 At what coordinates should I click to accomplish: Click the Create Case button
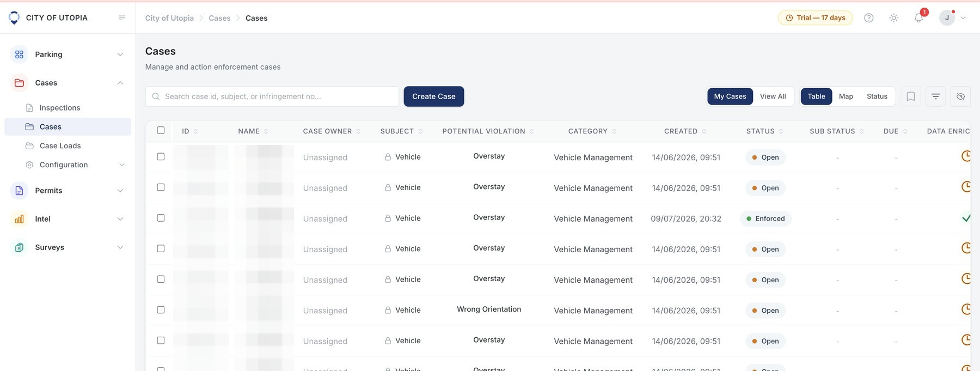[x=434, y=96]
